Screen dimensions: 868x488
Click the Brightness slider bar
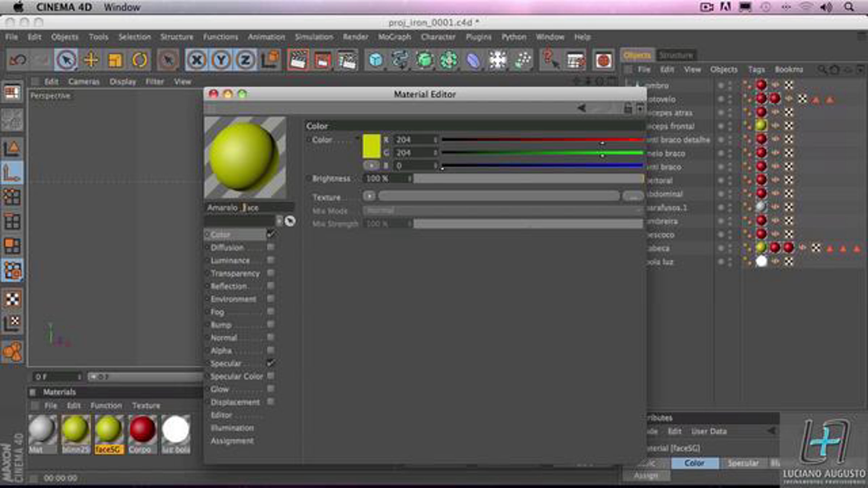pos(528,179)
